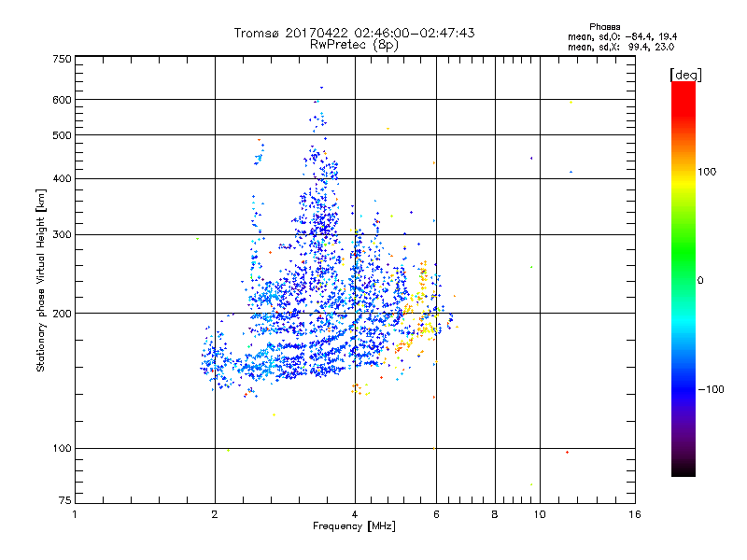Click the y-axis '750' tick label
Viewport: 747px width, 560px height.
62,59
